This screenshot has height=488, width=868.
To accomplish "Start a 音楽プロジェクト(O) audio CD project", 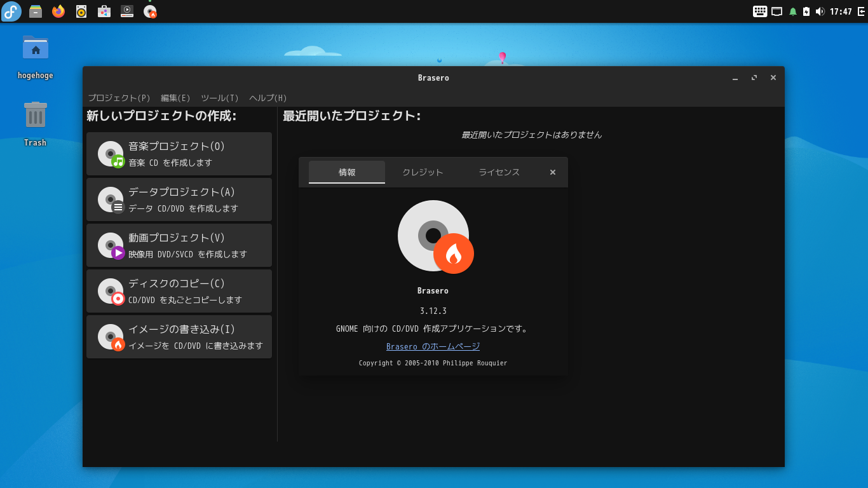I will pos(179,154).
